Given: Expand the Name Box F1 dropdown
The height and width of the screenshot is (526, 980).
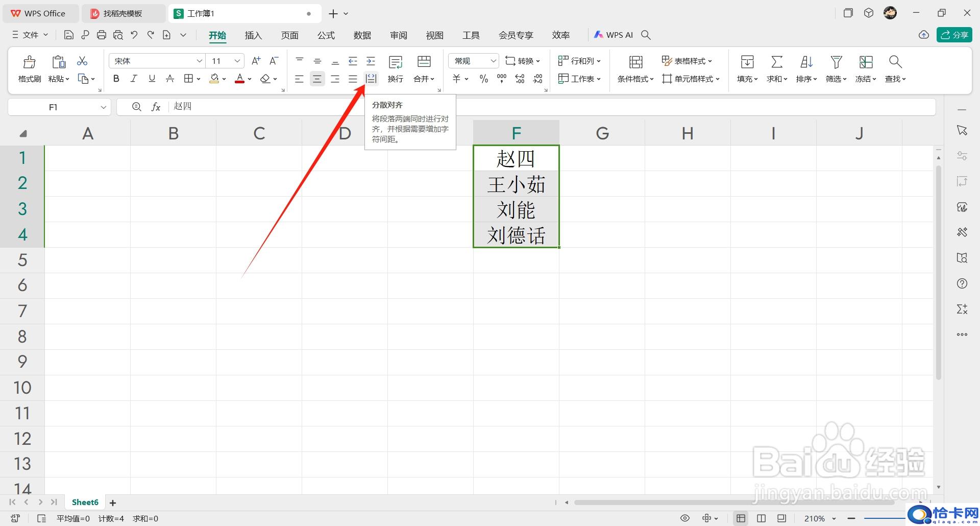Looking at the screenshot, I should click(x=103, y=107).
